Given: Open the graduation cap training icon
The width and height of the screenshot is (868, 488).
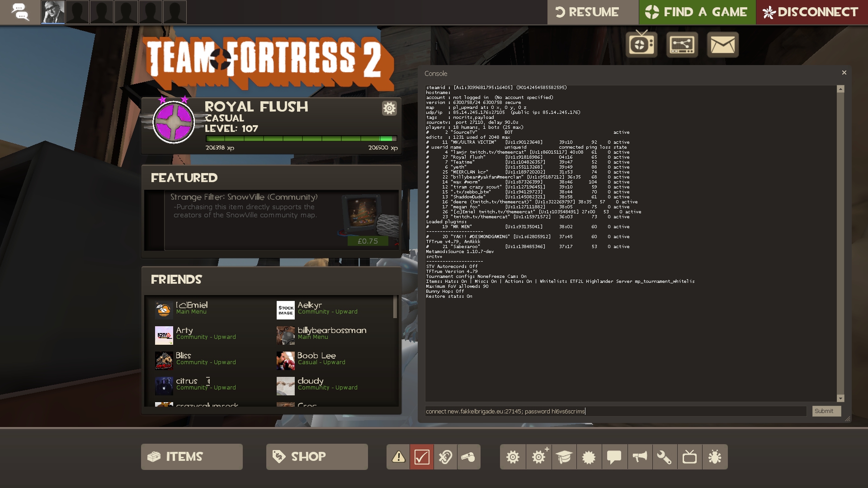Looking at the screenshot, I should click(564, 457).
